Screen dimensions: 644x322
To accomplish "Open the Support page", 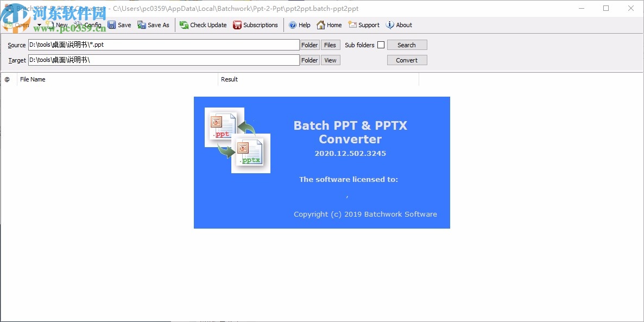I will pyautogui.click(x=364, y=25).
